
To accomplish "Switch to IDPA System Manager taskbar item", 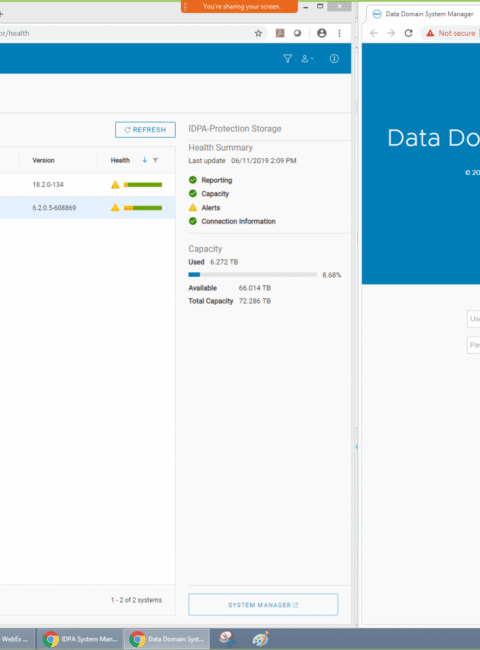I will pos(80,639).
